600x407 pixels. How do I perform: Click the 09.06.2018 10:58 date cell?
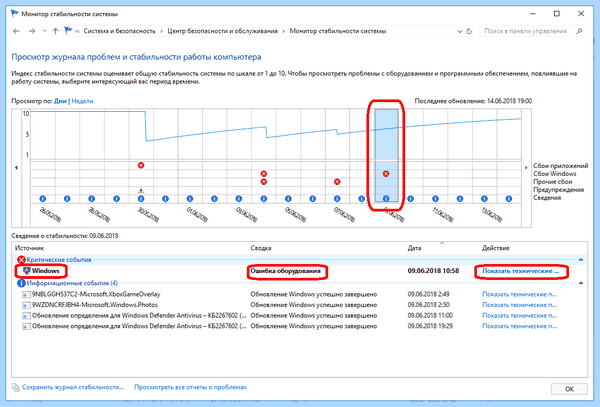tap(433, 271)
